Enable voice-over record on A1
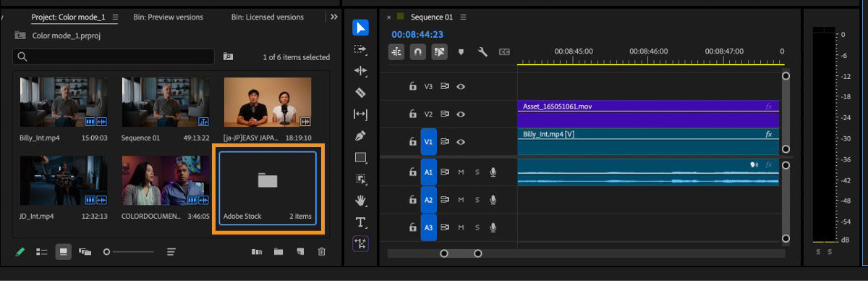Viewport: 868px width, 281px height. click(x=493, y=172)
